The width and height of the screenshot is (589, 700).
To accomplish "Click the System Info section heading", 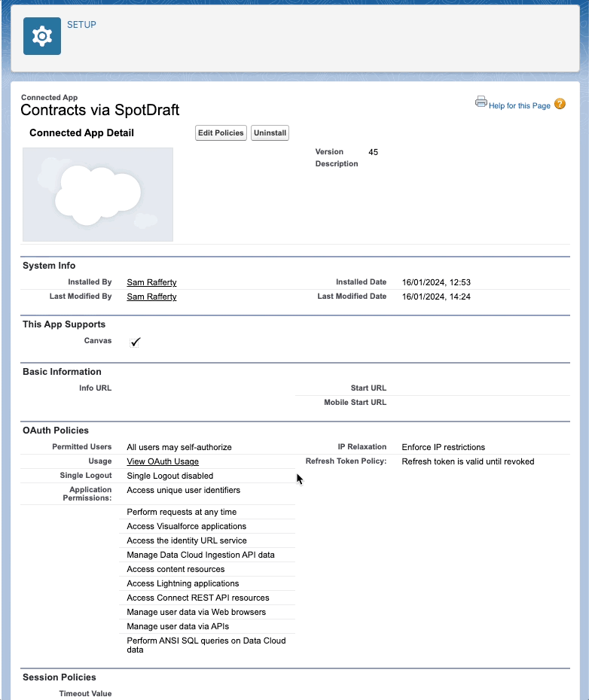I will pos(49,266).
